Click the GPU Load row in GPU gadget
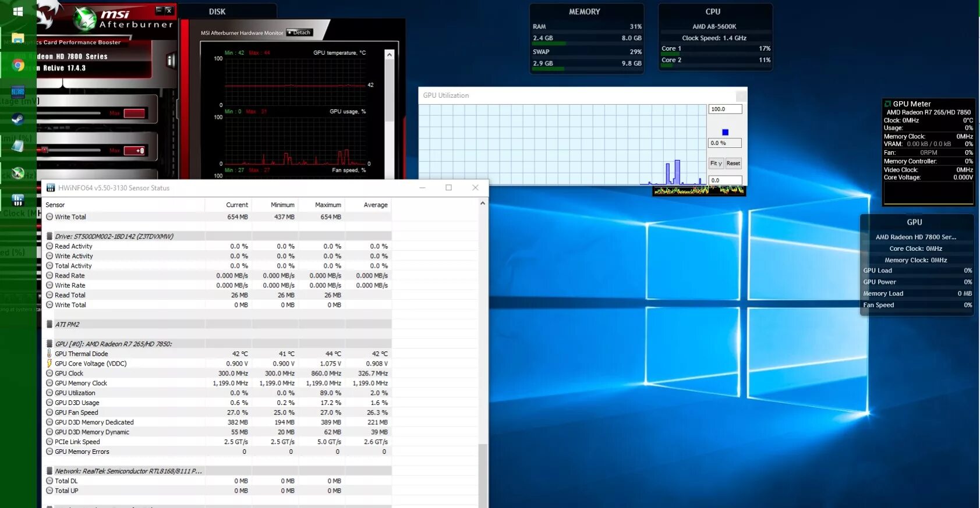The height and width of the screenshot is (508, 980). [917, 271]
